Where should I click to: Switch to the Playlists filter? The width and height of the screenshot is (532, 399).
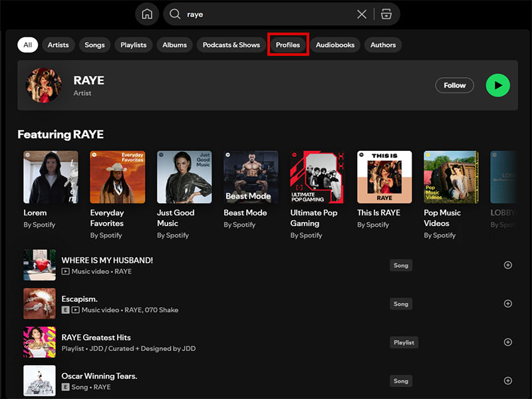[x=134, y=45]
